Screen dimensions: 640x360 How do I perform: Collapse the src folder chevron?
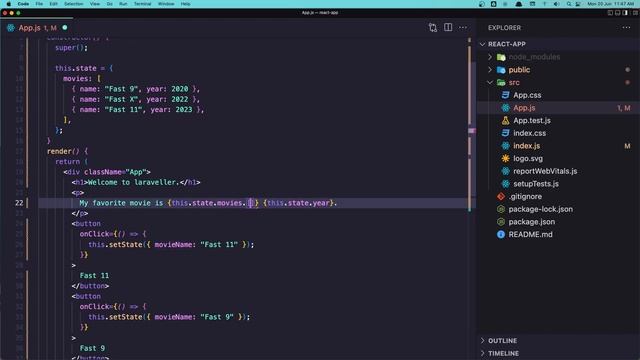click(490, 82)
